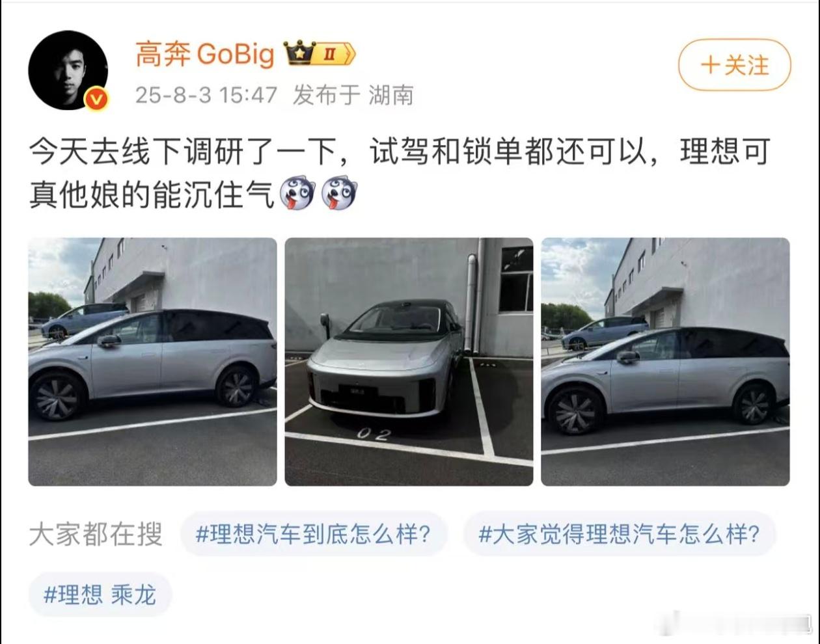The width and height of the screenshot is (820, 644).
Task: Tap the second husky dog emoji
Action: [x=338, y=193]
